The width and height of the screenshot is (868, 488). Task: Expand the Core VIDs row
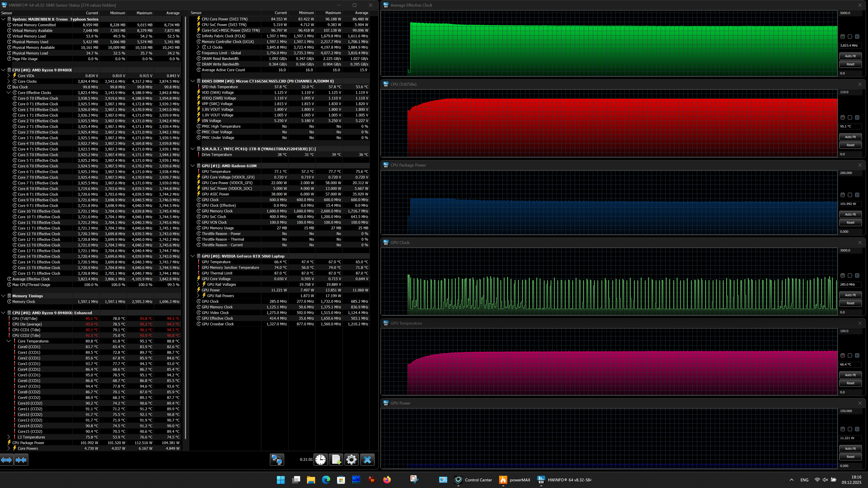(x=9, y=76)
